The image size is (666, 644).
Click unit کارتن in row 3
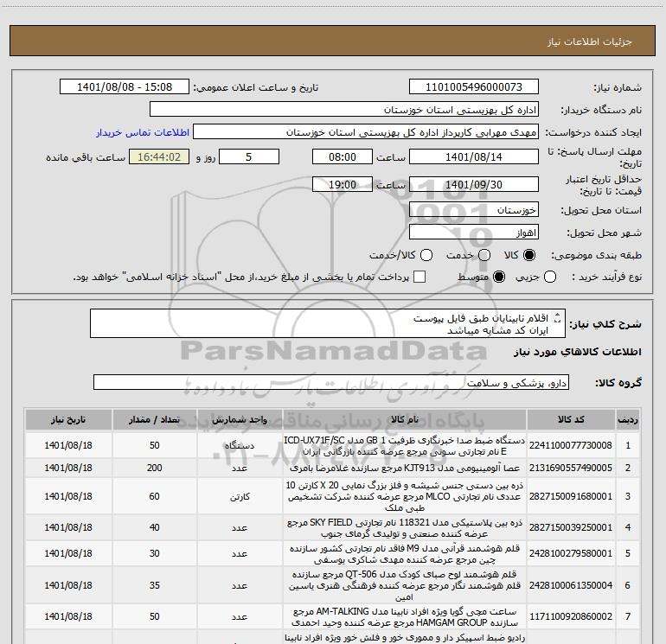point(240,497)
